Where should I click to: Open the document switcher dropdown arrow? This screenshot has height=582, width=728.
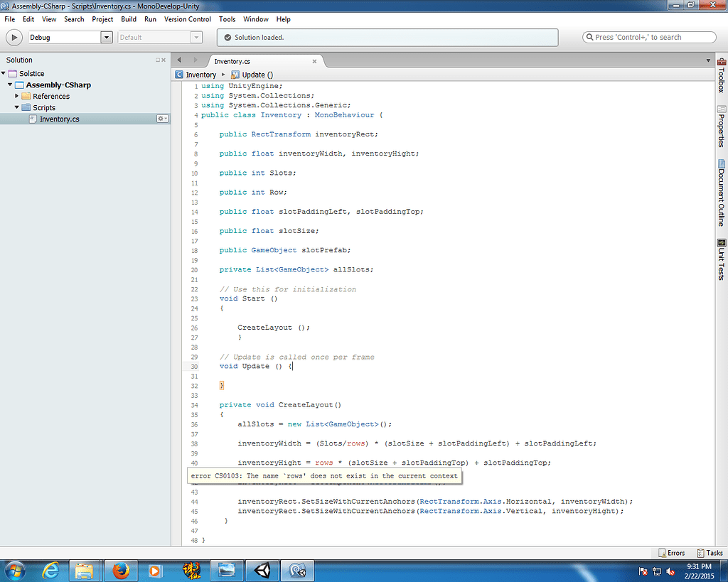[x=707, y=61]
